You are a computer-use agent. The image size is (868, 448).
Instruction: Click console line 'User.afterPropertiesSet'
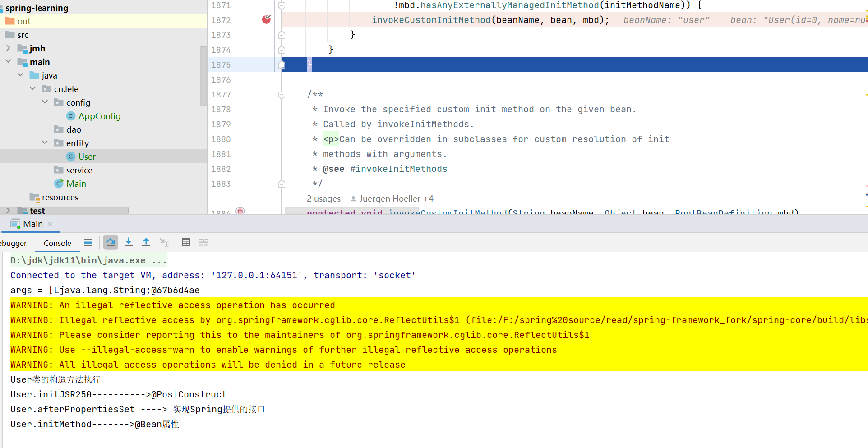click(x=138, y=409)
